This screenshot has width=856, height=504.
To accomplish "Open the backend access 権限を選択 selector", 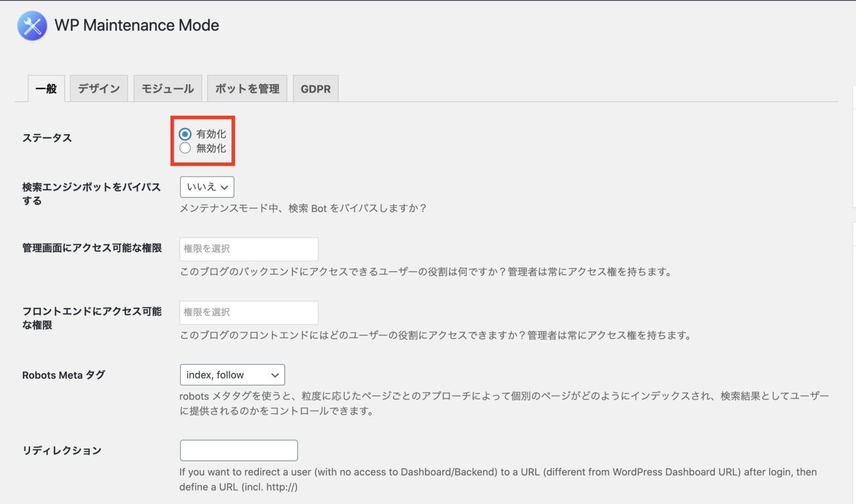I will point(249,249).
